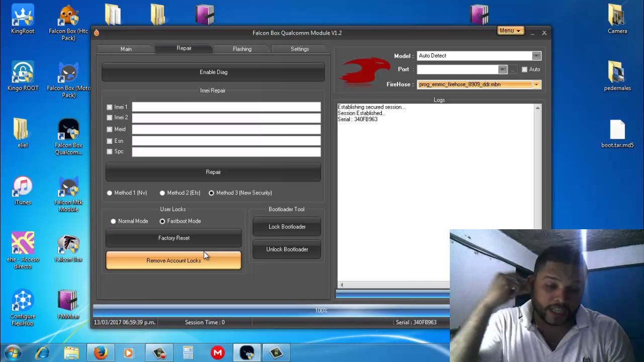Expand the Model dropdown (Auto Detect)
This screenshot has height=362, width=644.
(536, 56)
